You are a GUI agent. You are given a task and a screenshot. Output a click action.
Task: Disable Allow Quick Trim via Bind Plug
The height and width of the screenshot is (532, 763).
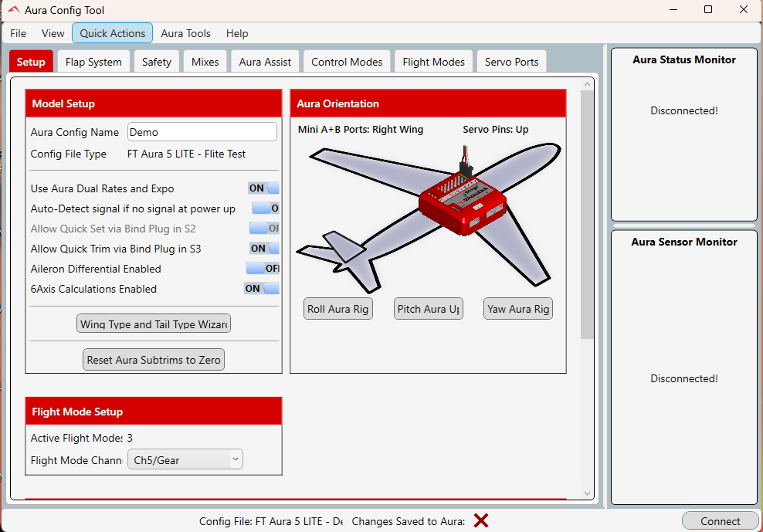[263, 249]
